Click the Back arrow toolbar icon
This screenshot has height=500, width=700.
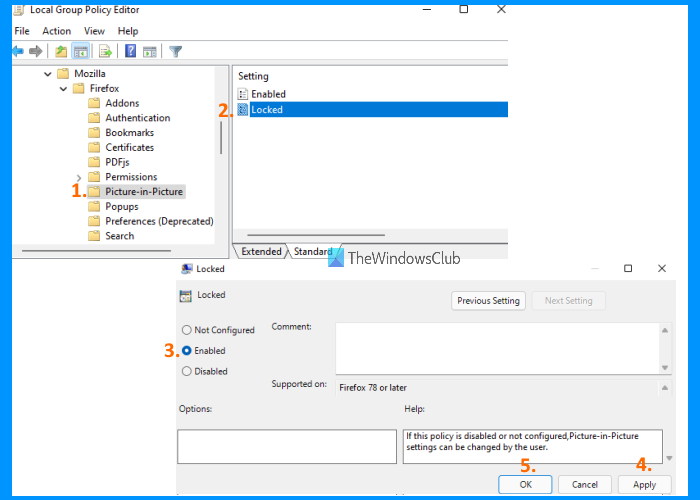tap(18, 51)
